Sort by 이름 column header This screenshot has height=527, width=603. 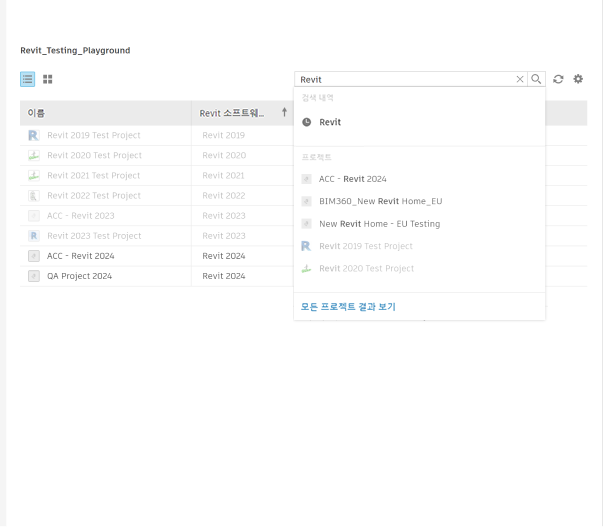pyautogui.click(x=106, y=113)
